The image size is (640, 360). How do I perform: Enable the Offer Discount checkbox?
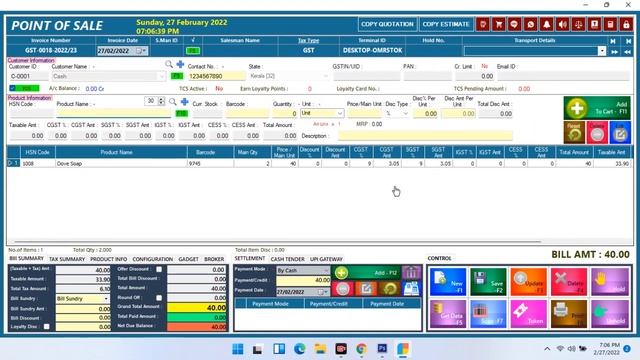pos(159,269)
